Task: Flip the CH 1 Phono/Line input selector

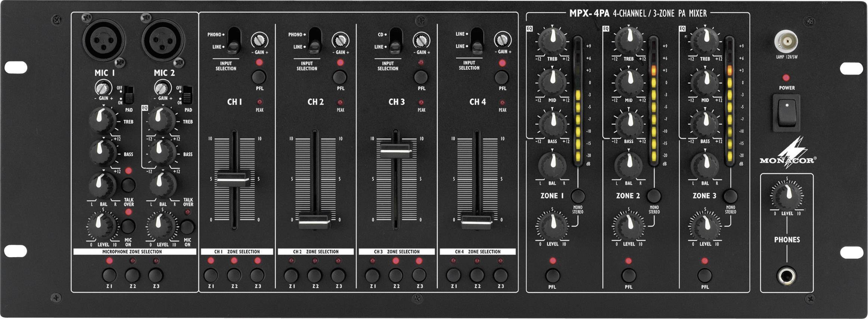Action: [233, 40]
